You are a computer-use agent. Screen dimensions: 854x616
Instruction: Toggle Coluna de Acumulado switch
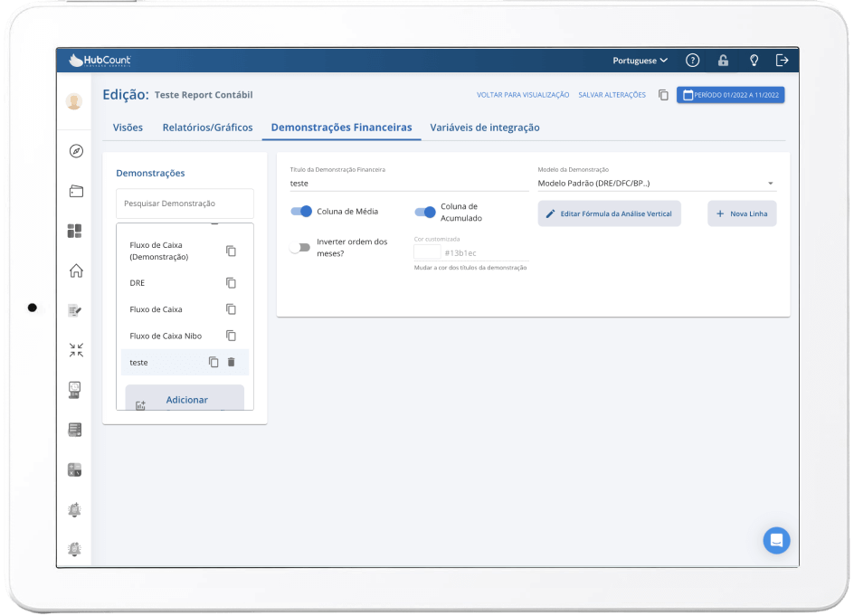point(425,212)
